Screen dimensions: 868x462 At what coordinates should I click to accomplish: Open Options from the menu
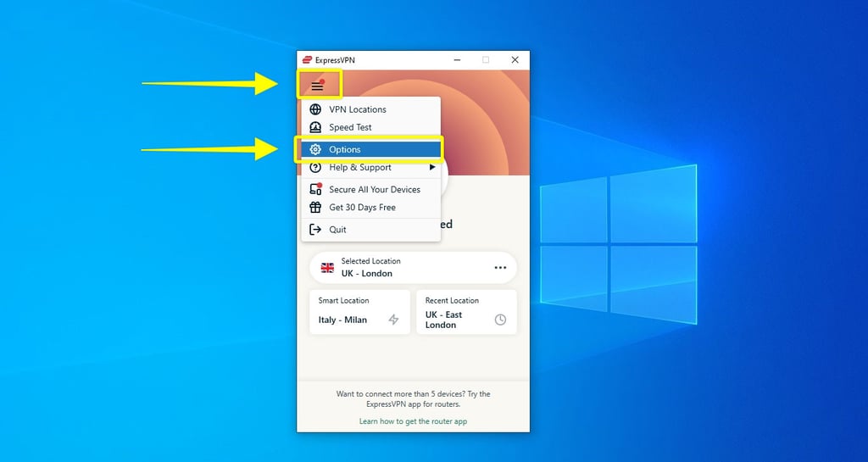point(371,149)
